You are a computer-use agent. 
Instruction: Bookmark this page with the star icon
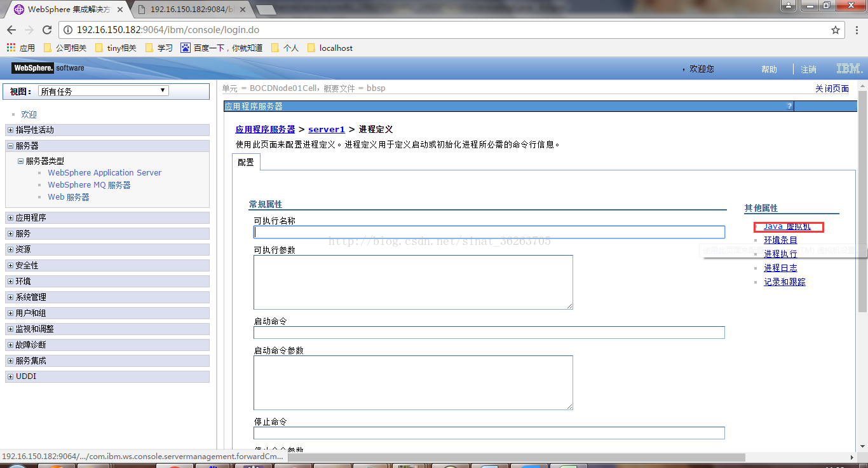(836, 30)
